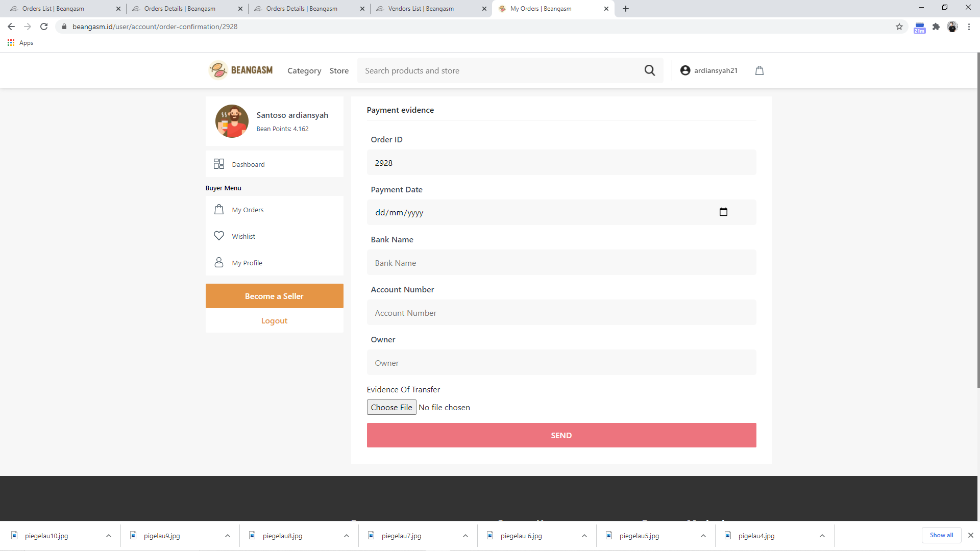Open the Store navigation dropdown

(x=338, y=70)
